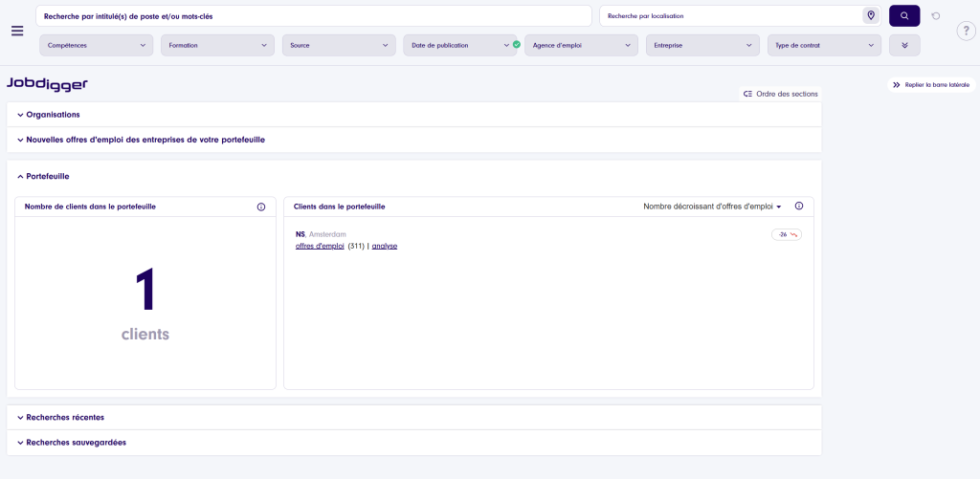Expand the Organisations section
The width and height of the screenshot is (980, 479).
(53, 115)
